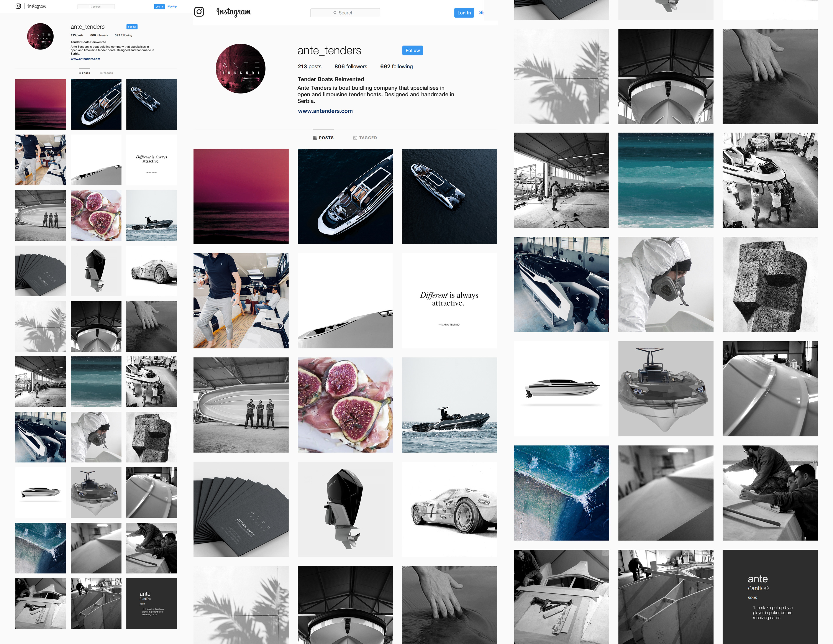Click the Log In button in the small left header
The width and height of the screenshot is (833, 644).
(x=159, y=7)
